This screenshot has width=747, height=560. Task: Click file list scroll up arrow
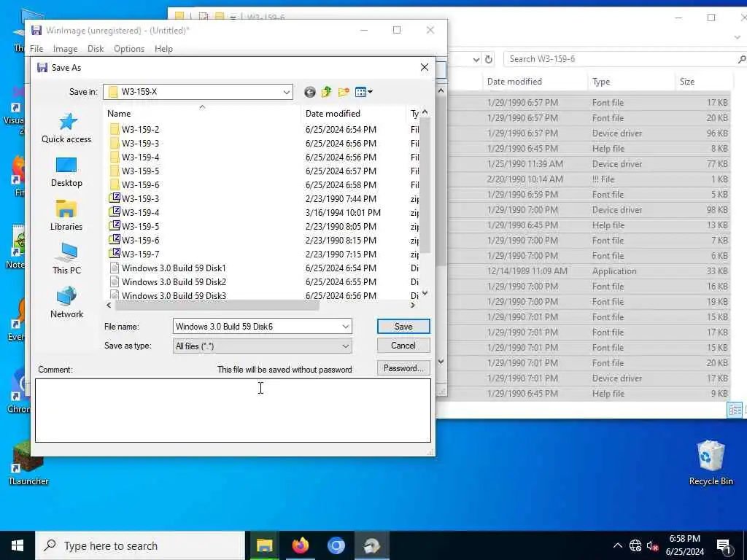pos(425,112)
